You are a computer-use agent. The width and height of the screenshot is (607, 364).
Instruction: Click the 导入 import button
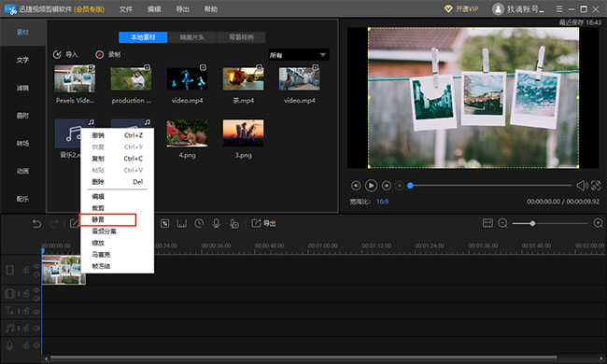tap(65, 54)
